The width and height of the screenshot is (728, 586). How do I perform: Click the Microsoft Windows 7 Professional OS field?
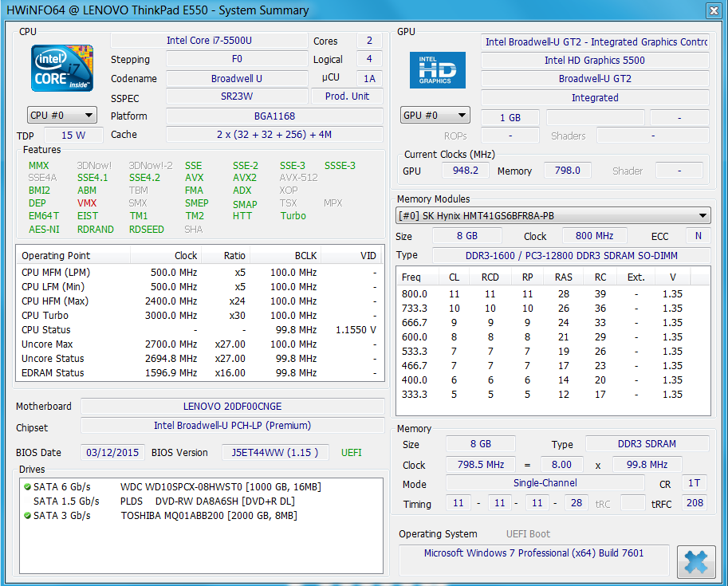coord(533,553)
